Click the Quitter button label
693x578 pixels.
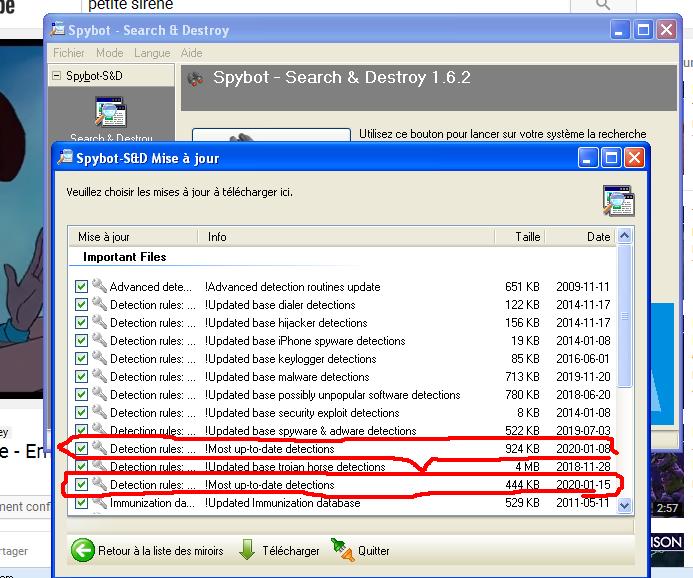pos(373,551)
